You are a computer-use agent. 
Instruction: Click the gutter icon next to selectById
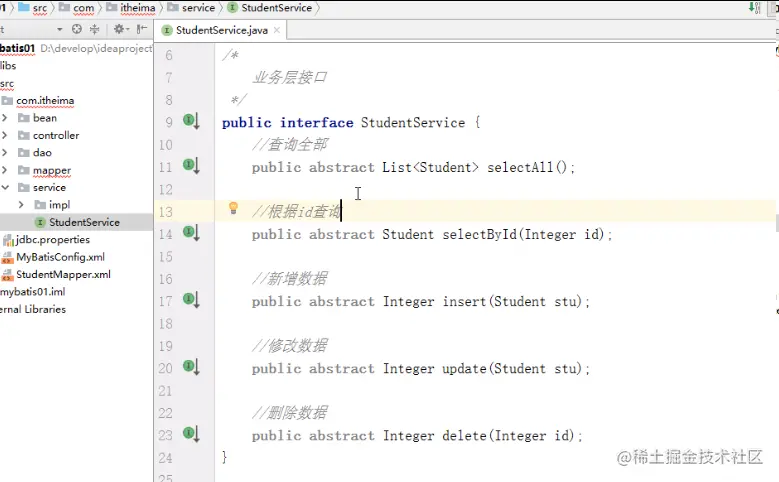(x=190, y=232)
